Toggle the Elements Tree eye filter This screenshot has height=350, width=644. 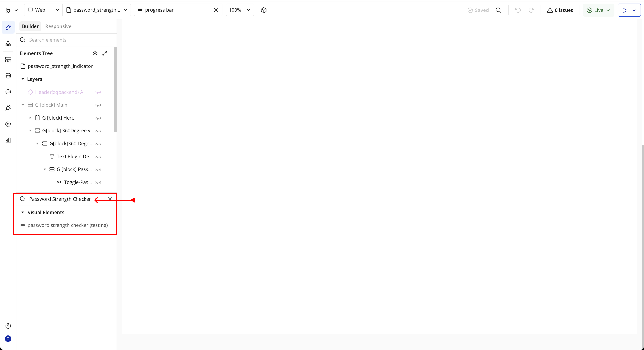[95, 53]
